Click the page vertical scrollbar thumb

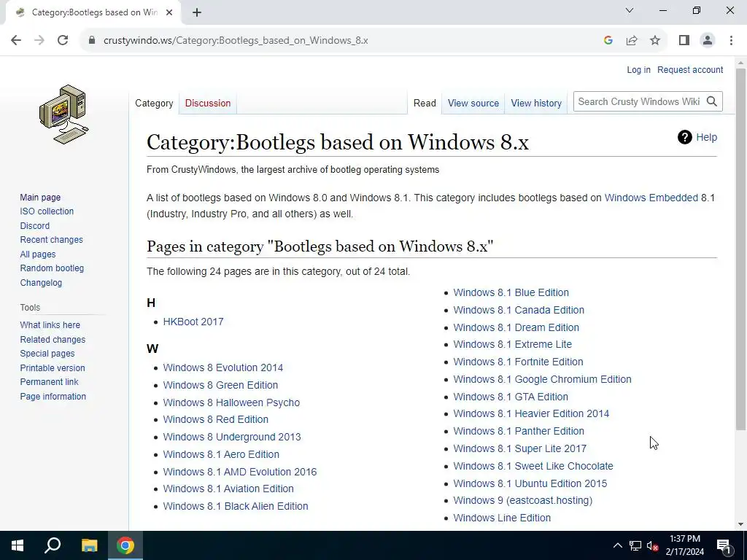740,249
